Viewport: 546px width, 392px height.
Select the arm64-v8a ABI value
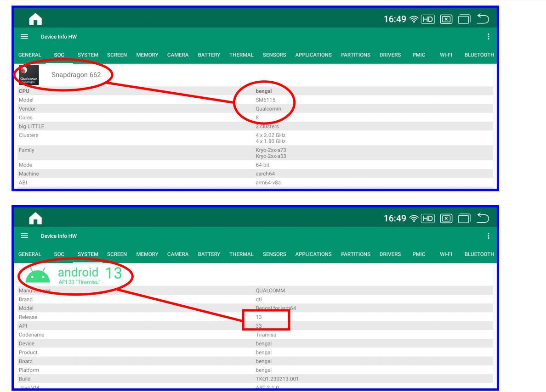pos(268,183)
